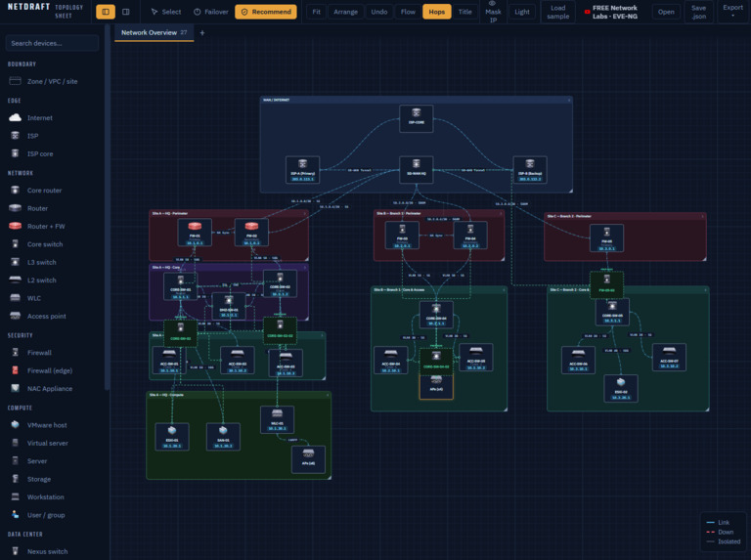Select the FW-02 firewall node
This screenshot has height=560, width=751.
tap(251, 233)
